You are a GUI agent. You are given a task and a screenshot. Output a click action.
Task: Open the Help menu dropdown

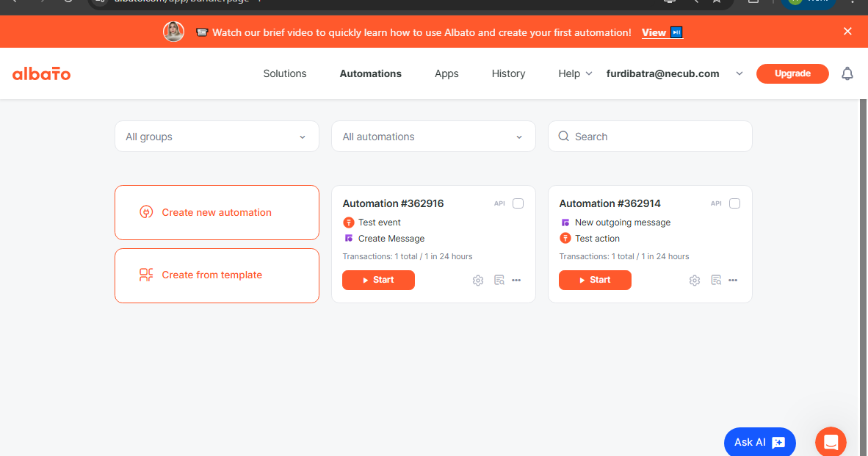[x=575, y=73]
